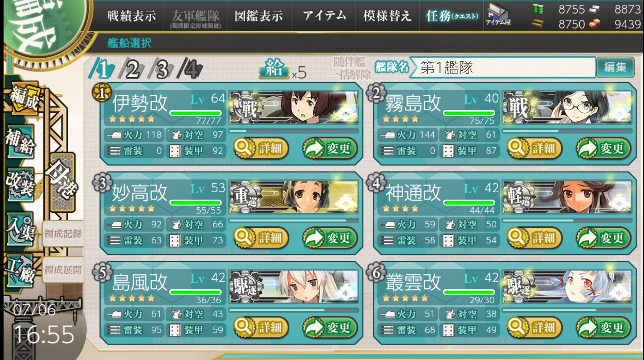This screenshot has height=360, width=644.
Task: Open the 工廠 factory sidebar icon
Action: pos(21,271)
